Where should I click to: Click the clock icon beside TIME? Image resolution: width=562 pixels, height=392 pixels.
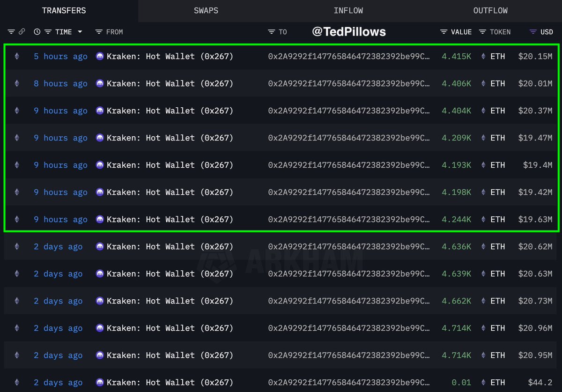[x=37, y=32]
